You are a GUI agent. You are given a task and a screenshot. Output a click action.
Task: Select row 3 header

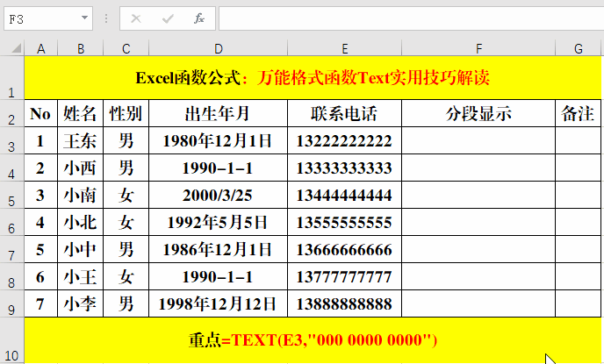12,140
